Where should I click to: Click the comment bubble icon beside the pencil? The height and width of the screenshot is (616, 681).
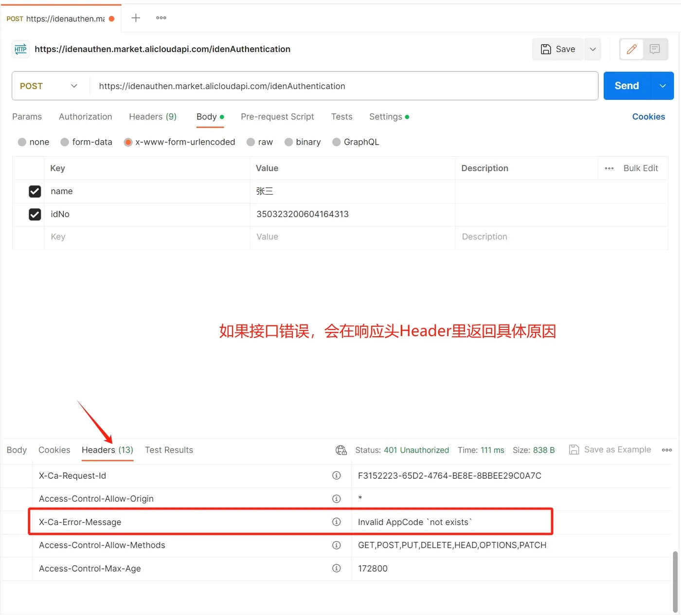654,49
